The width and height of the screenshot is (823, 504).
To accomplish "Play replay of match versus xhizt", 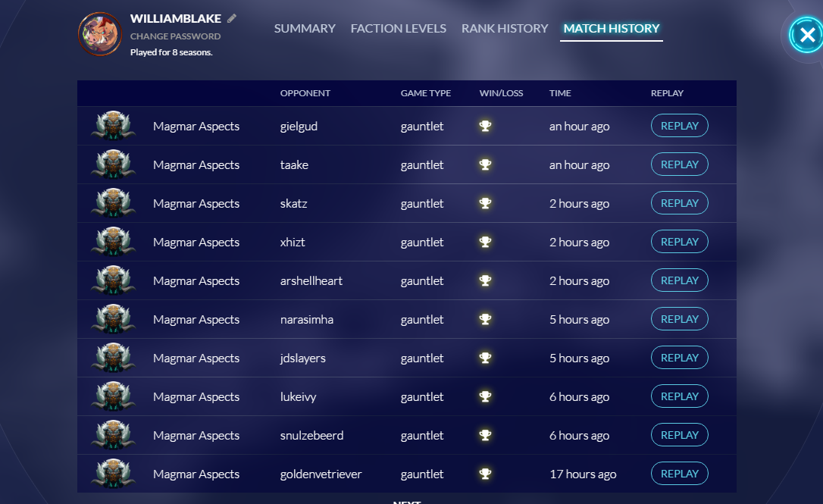I will pyautogui.click(x=680, y=242).
